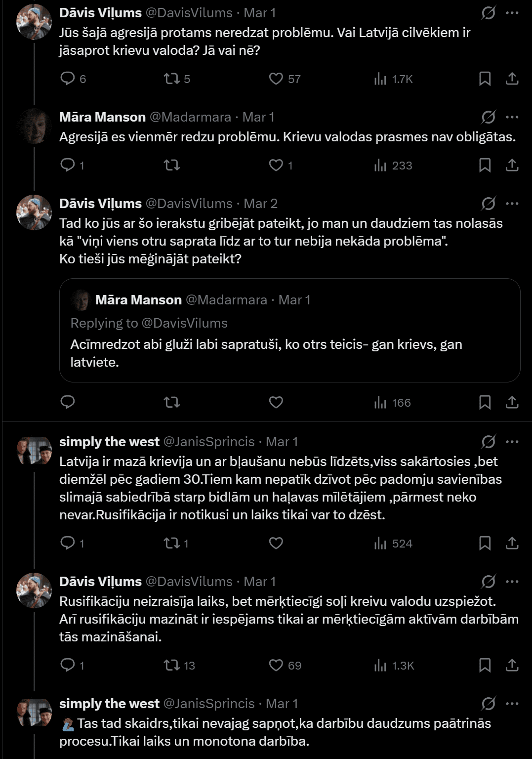Reply to Māra Manson's tweet about aggression
The width and height of the screenshot is (532, 759).
67,165
